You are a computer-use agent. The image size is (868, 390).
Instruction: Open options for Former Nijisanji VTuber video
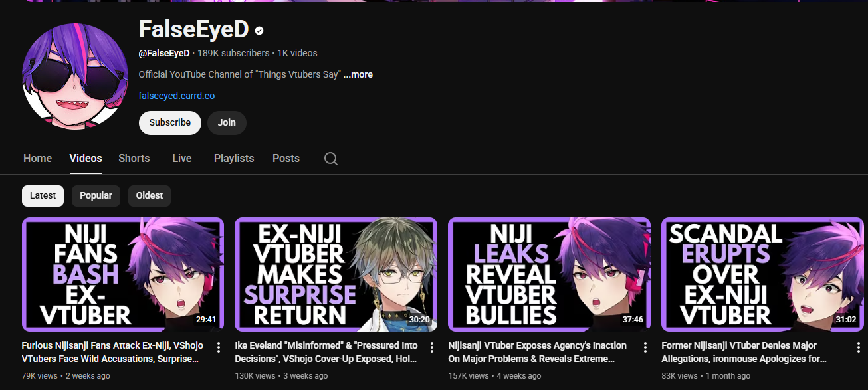(x=859, y=347)
